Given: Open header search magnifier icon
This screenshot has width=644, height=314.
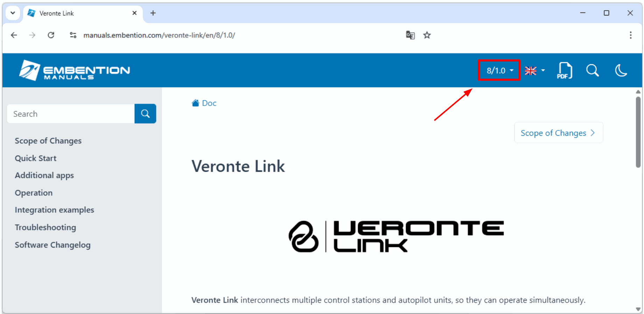Looking at the screenshot, I should (593, 70).
